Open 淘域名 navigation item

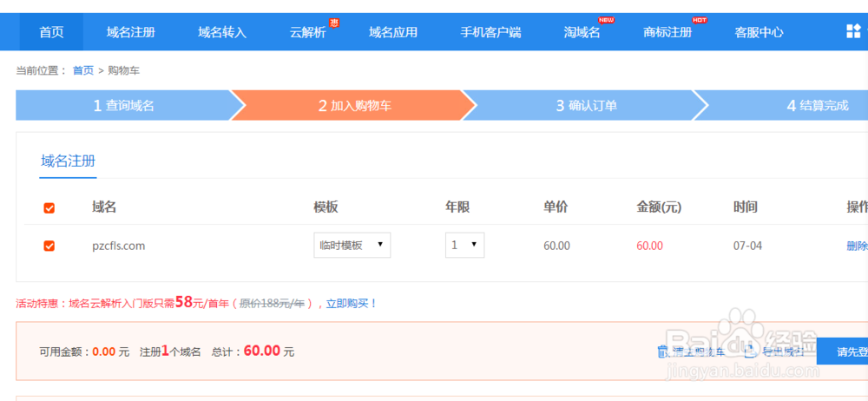point(582,32)
